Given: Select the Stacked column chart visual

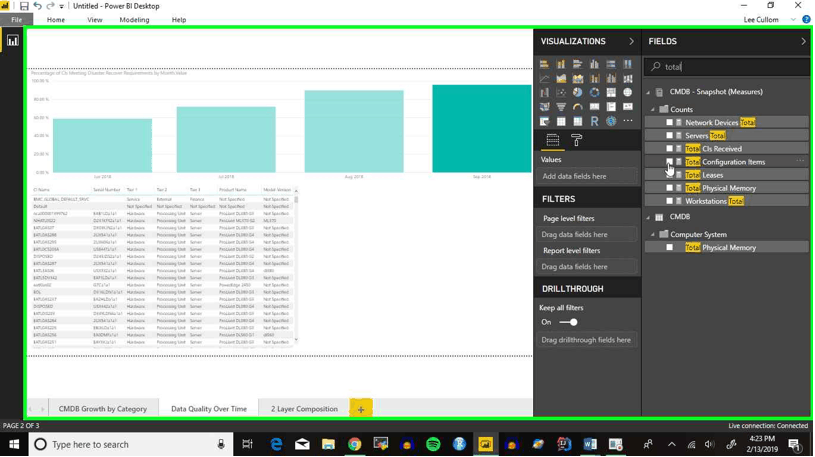Looking at the screenshot, I should point(561,64).
